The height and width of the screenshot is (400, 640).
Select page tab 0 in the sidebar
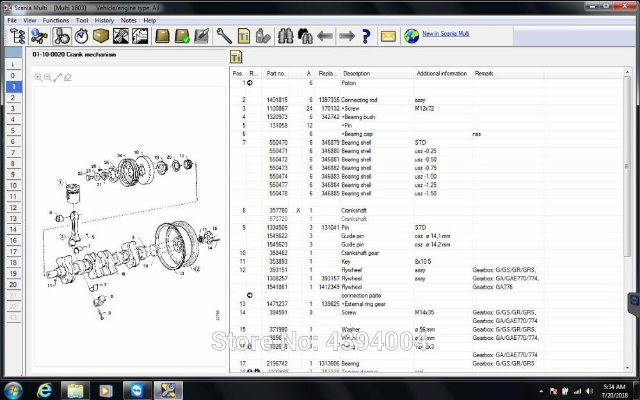13,75
